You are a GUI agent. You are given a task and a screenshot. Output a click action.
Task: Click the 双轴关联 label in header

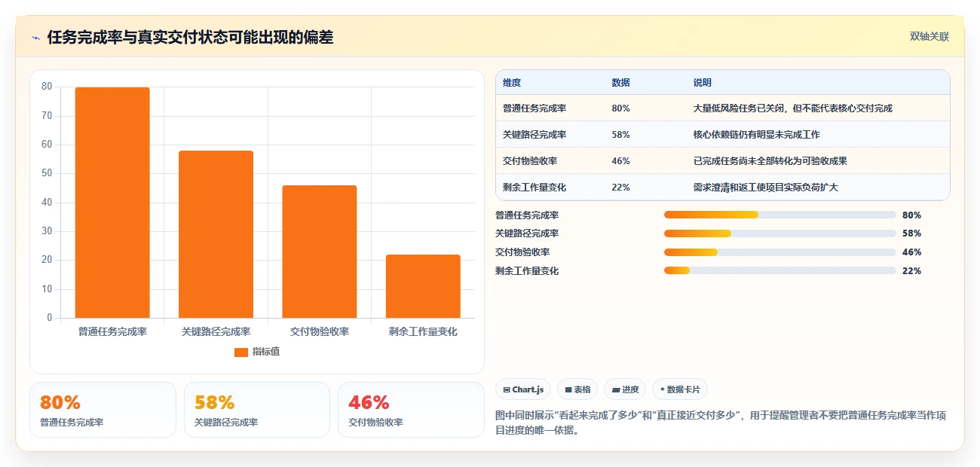(x=929, y=37)
